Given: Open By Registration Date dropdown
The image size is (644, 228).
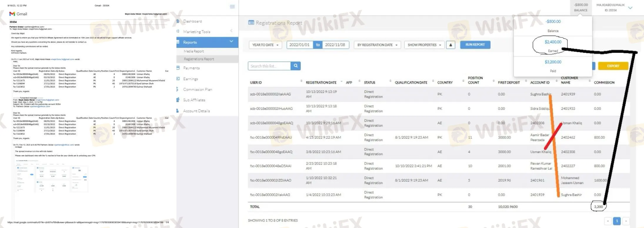Looking at the screenshot, I should point(377,45).
